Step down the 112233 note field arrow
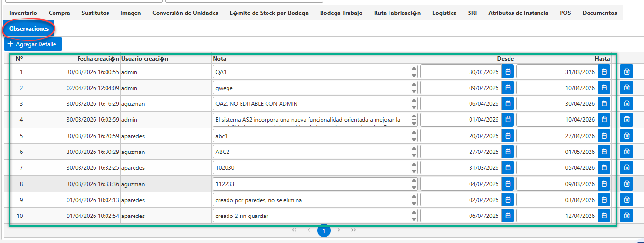The height and width of the screenshot is (243, 644). [x=414, y=187]
